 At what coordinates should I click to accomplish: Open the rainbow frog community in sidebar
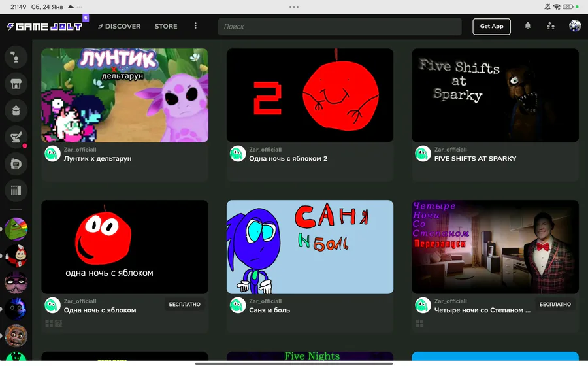click(x=16, y=229)
